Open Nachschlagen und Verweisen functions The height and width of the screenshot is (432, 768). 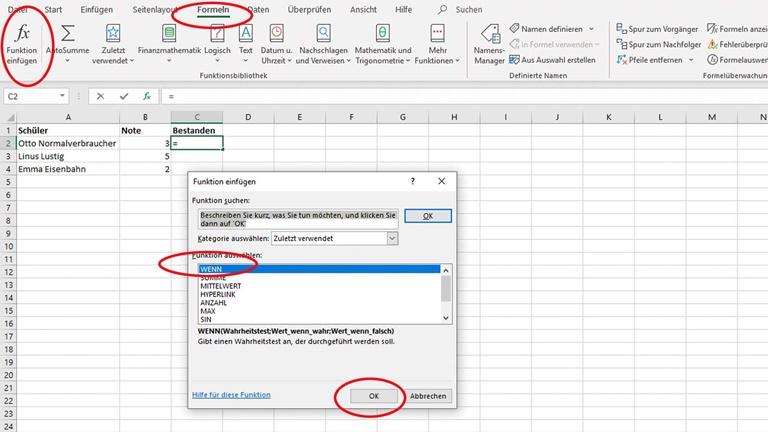click(x=323, y=44)
